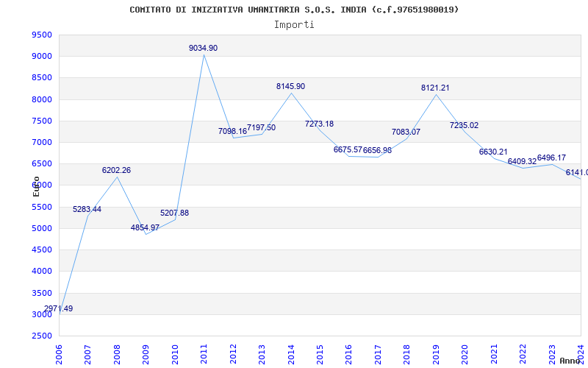Click the 8500 y-axis tick label
This screenshot has height=368, width=588.
tap(42, 78)
